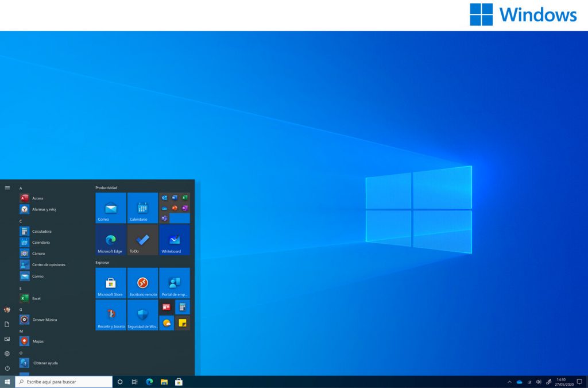Open the Calendario tile
The image size is (588, 388).
point(142,208)
